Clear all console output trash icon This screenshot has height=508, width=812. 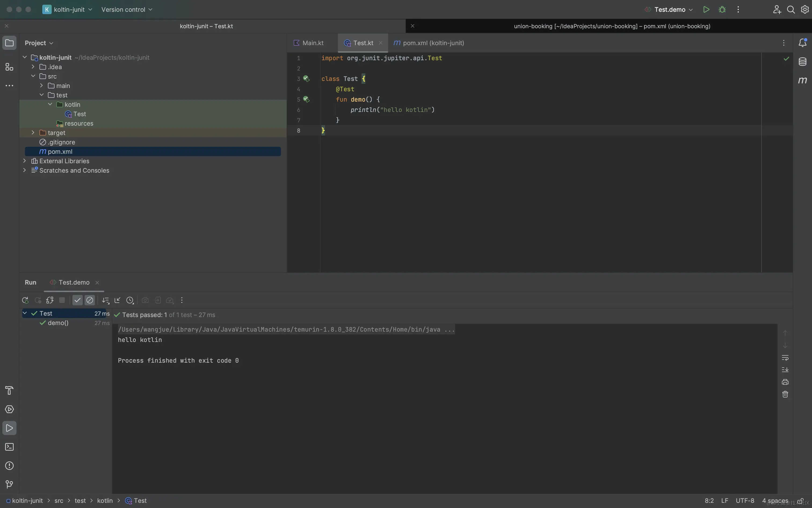coord(785,394)
